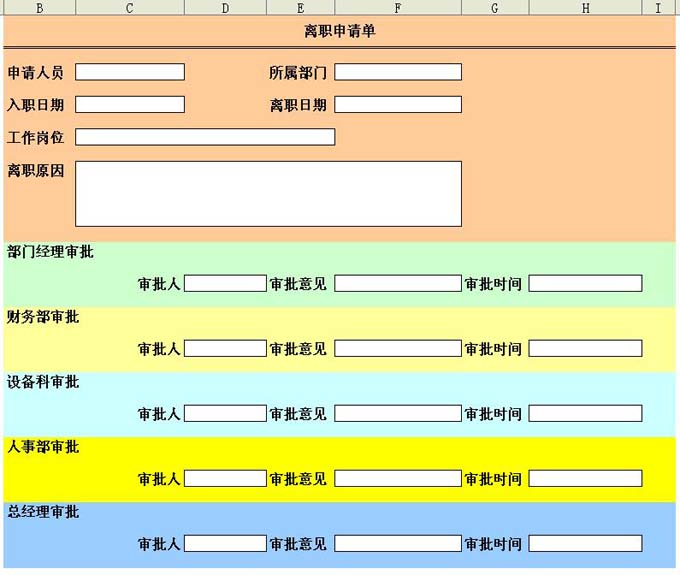Image resolution: width=680 pixels, height=575 pixels.
Task: Select the 离职日期 input box
Action: point(398,105)
